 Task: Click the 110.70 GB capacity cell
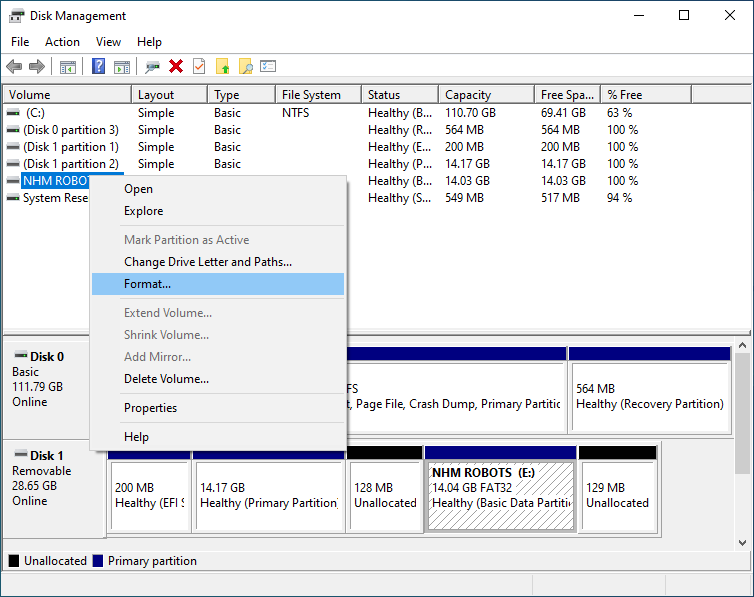tap(470, 113)
